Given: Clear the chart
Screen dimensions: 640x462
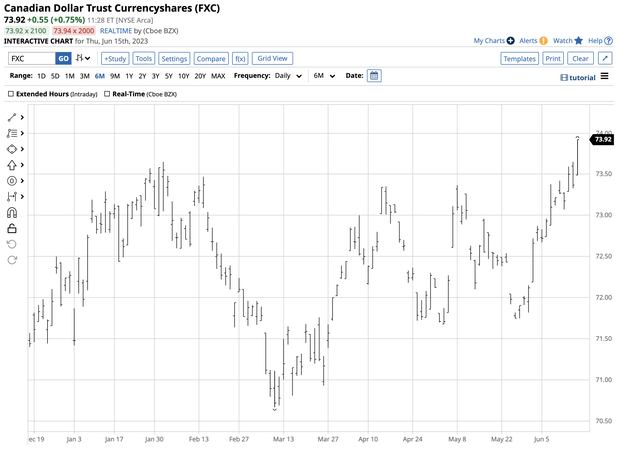Looking at the screenshot, I should click(x=580, y=58).
